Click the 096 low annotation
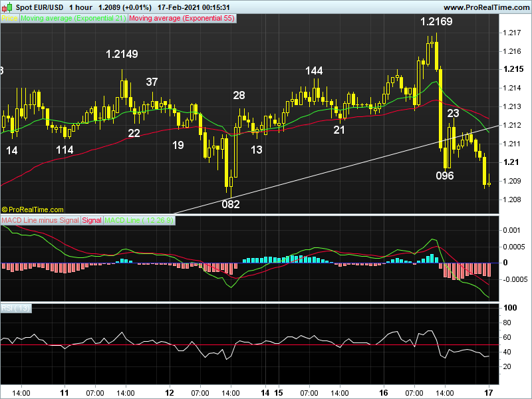This screenshot has height=399, width=532. (445, 176)
